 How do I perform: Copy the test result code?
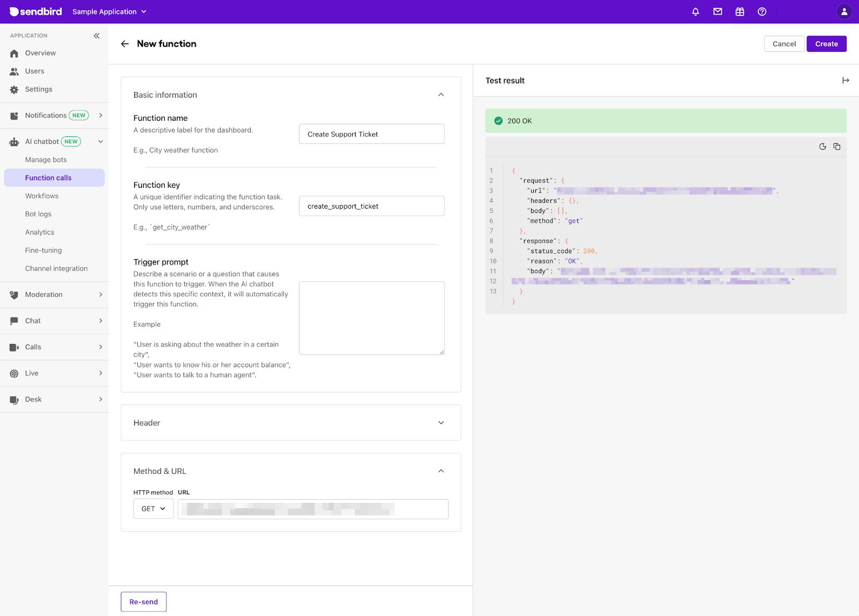pos(837,146)
